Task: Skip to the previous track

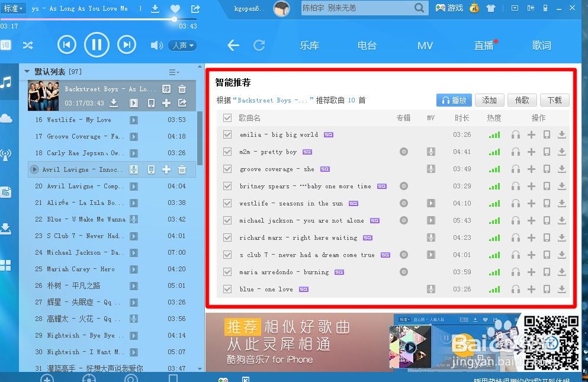Action: pos(67,44)
